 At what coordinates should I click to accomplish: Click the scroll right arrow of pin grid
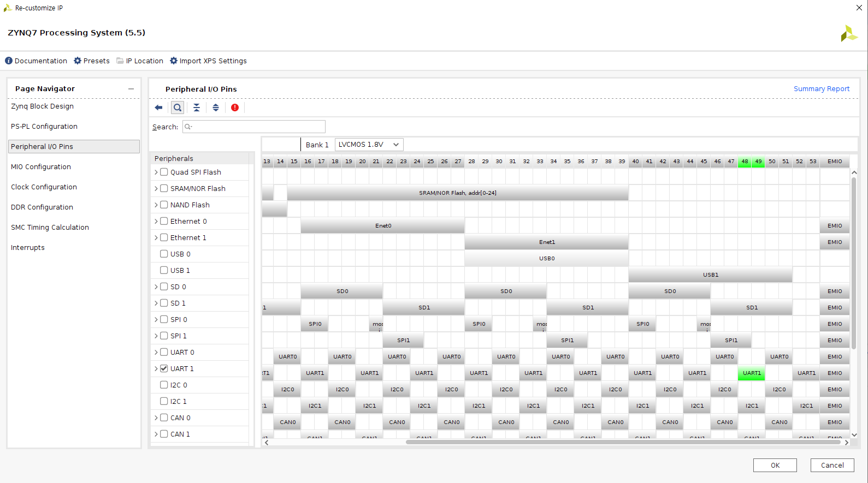[x=847, y=443]
